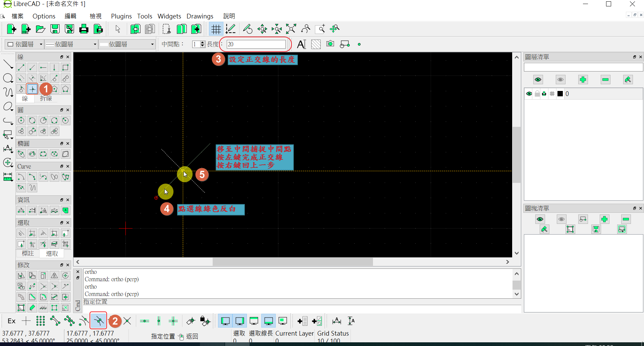Toggle visibility of layer 0
This screenshot has height=346, width=644.
[x=529, y=94]
